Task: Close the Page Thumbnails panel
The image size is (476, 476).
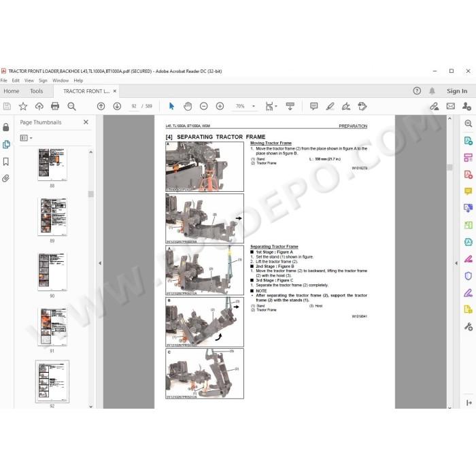Action: coord(86,122)
